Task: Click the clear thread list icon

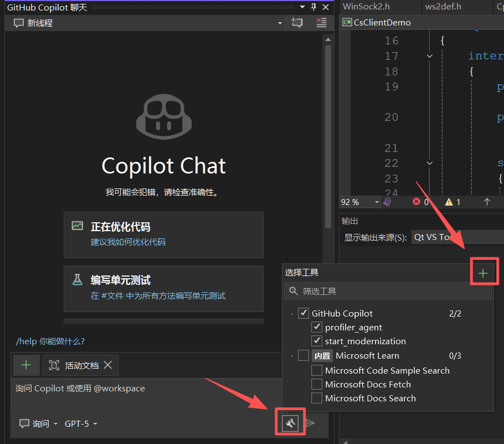Action: click(321, 23)
